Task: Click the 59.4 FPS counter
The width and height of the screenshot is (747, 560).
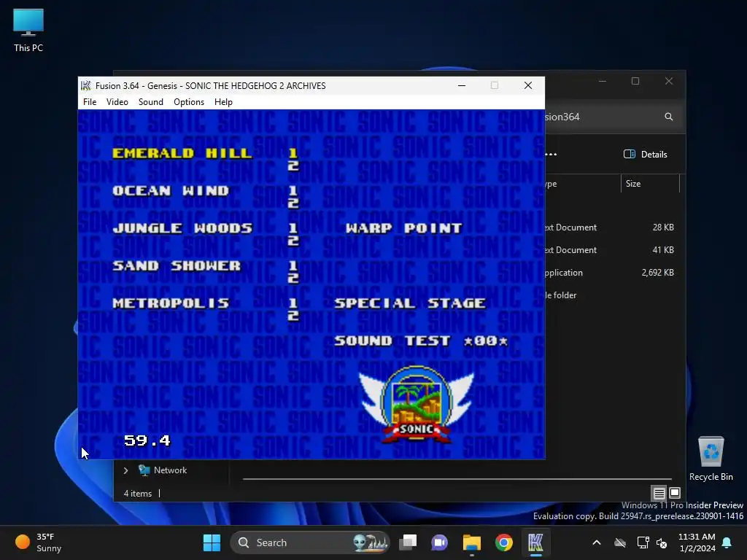Action: point(147,440)
